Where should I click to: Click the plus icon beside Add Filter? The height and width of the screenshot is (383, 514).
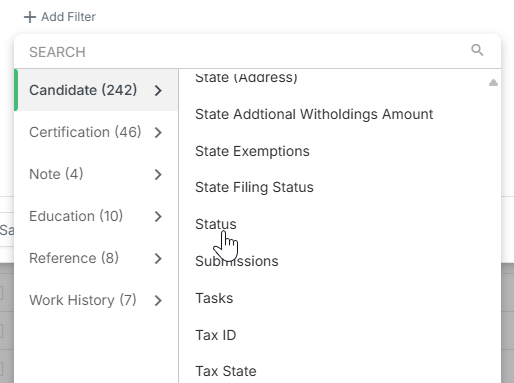30,17
